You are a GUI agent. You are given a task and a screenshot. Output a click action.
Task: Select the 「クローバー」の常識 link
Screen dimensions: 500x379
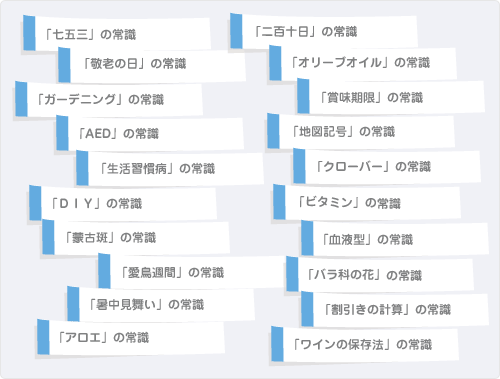tap(387, 166)
